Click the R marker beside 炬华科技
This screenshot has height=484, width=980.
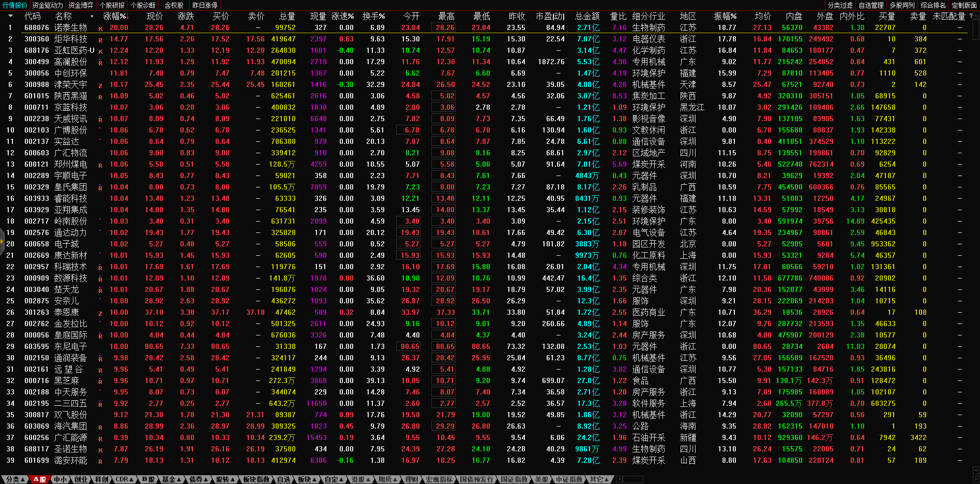100,39
